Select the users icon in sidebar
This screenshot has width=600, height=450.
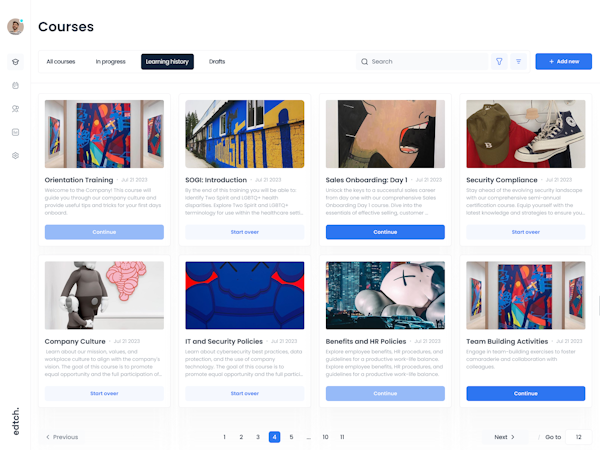[15, 109]
